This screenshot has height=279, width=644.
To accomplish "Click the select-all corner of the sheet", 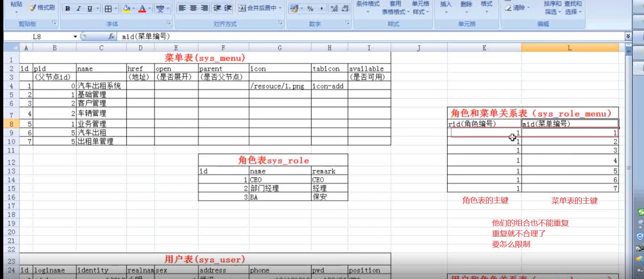I will coord(11,48).
